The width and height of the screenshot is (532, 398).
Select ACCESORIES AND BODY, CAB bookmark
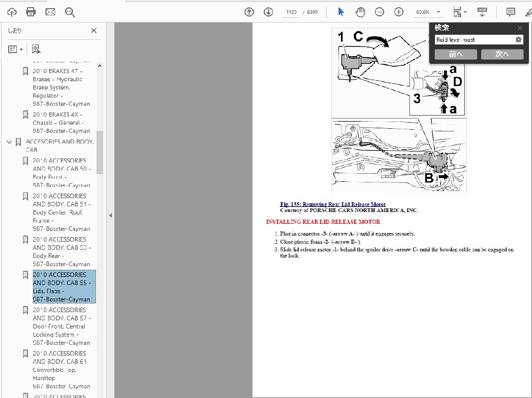click(60, 145)
